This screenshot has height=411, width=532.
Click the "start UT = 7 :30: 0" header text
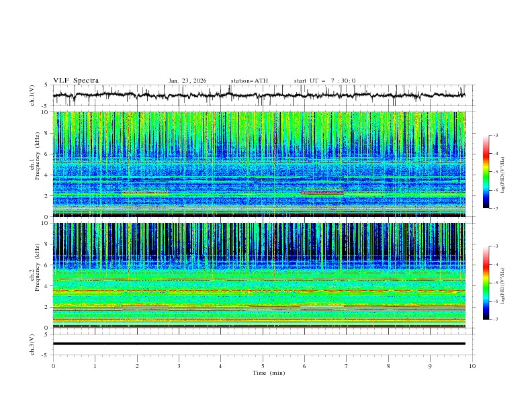324,81
